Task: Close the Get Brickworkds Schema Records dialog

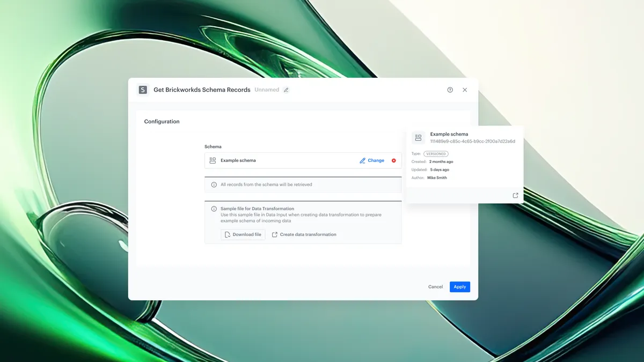Action: [x=465, y=90]
